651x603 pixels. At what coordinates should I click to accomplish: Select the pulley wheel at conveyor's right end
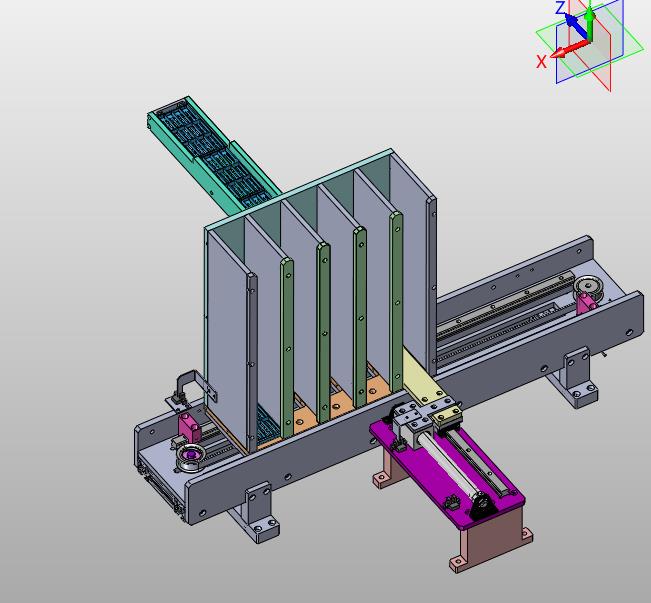(x=590, y=287)
